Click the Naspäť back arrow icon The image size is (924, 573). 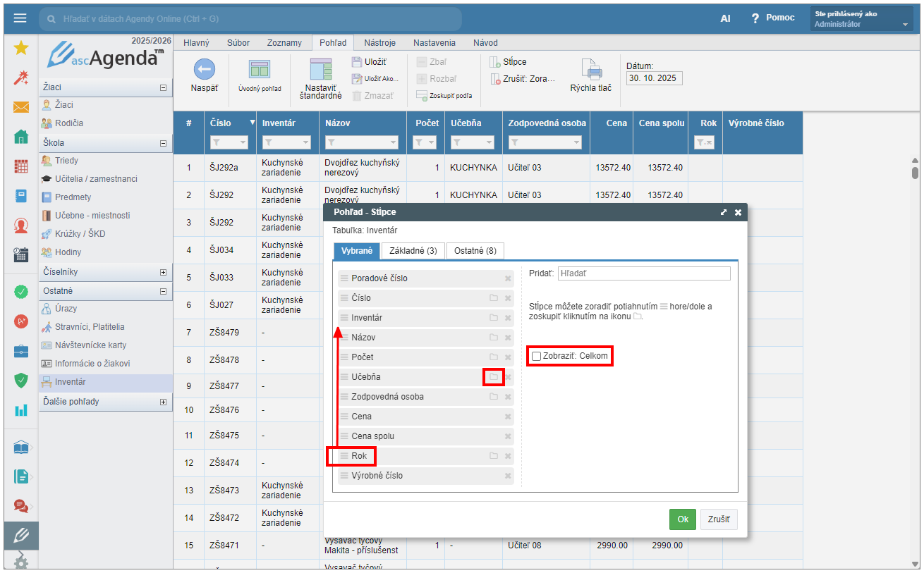[204, 69]
